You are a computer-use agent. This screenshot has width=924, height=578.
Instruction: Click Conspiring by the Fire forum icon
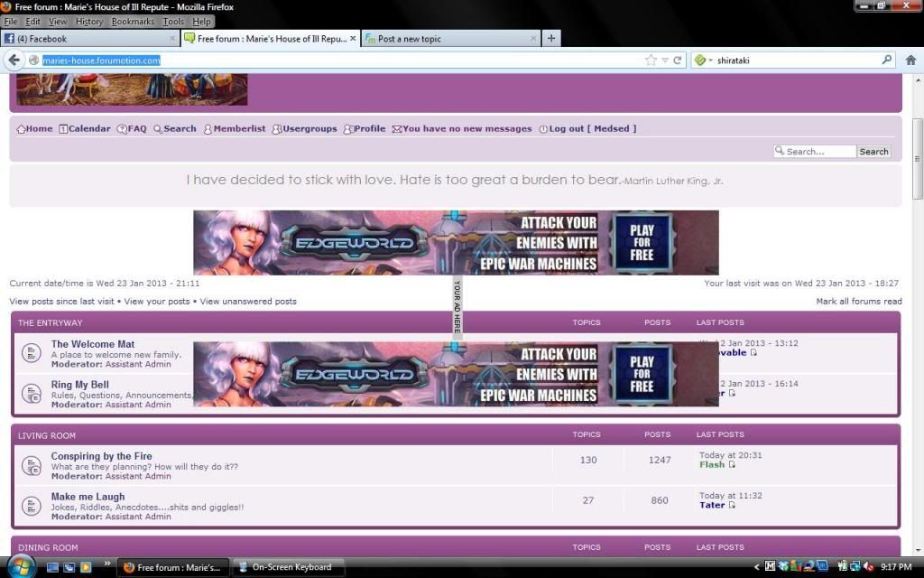point(31,465)
